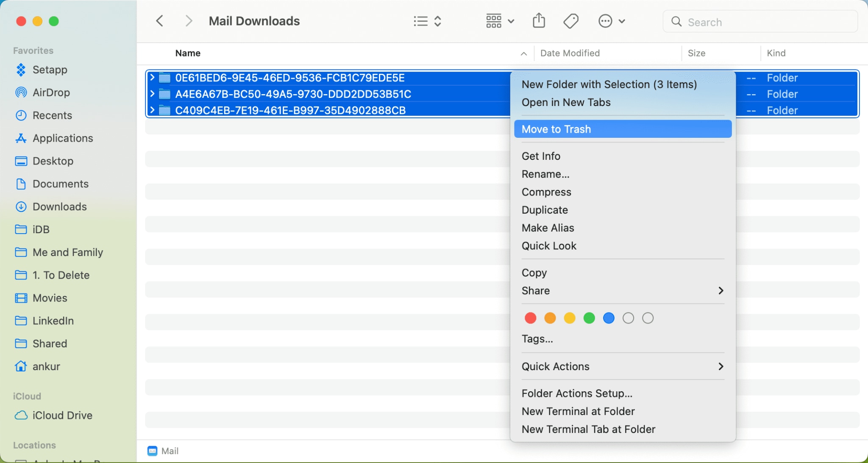The image size is (868, 463).
Task: Select the red tag color
Action: click(x=530, y=318)
